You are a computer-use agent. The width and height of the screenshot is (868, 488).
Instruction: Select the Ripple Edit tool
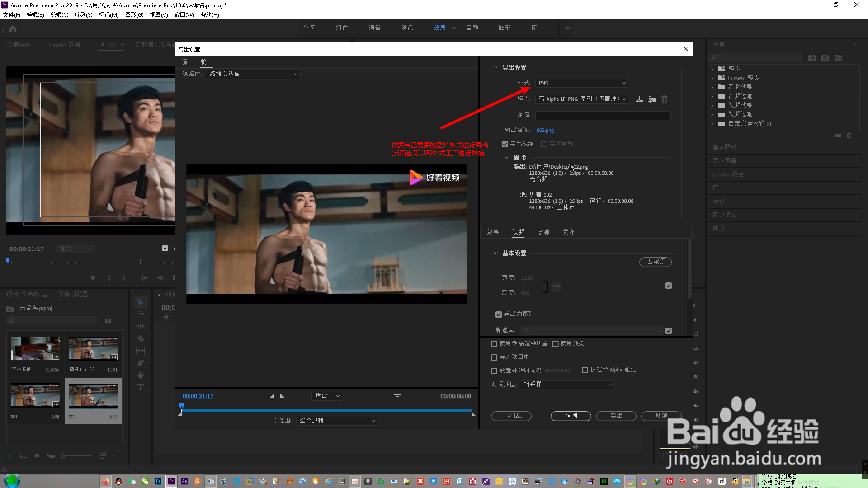141,326
